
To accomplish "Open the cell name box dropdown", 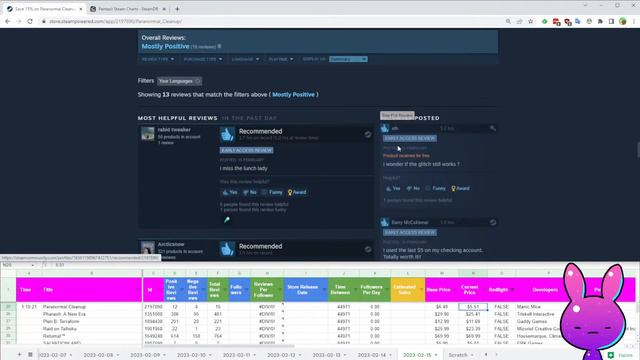I will point(33,265).
